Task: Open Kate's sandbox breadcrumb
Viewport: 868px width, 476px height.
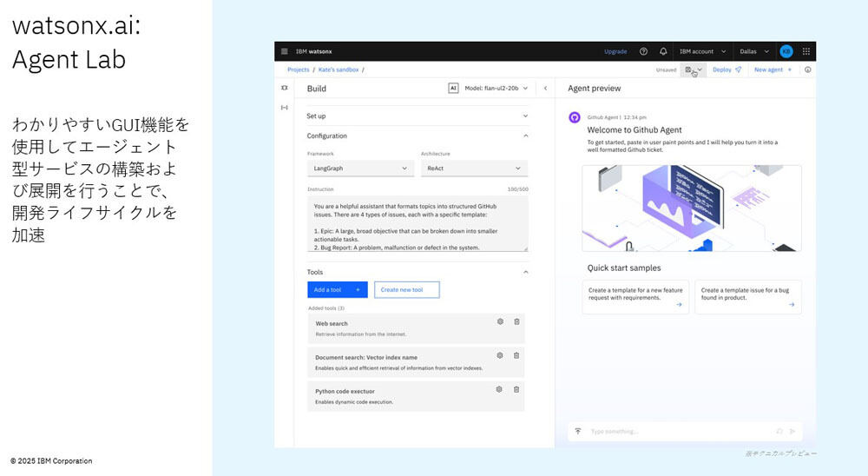Action: point(339,69)
